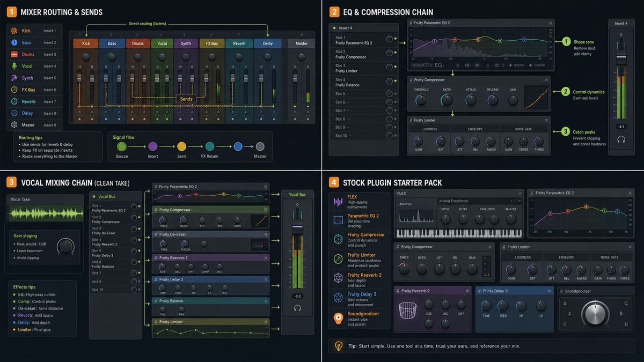Open the Fruity De-Esser title bar menu icon
This screenshot has height=362, width=644.
pyautogui.click(x=156, y=234)
